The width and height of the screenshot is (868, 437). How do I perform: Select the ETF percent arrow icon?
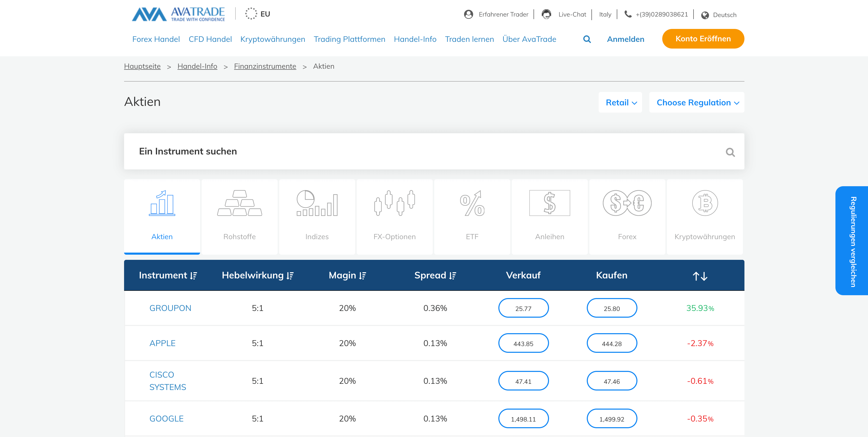pos(472,203)
